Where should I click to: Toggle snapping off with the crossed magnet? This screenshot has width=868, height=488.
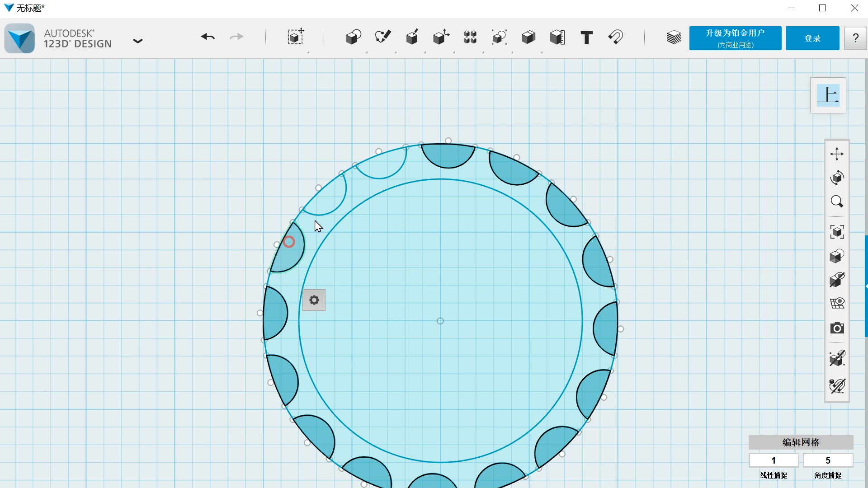(x=837, y=386)
